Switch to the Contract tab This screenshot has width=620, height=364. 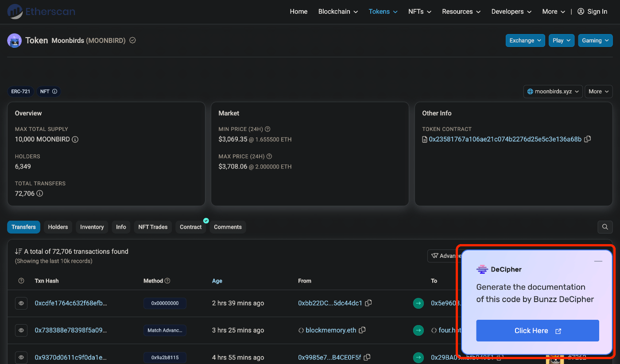(191, 227)
